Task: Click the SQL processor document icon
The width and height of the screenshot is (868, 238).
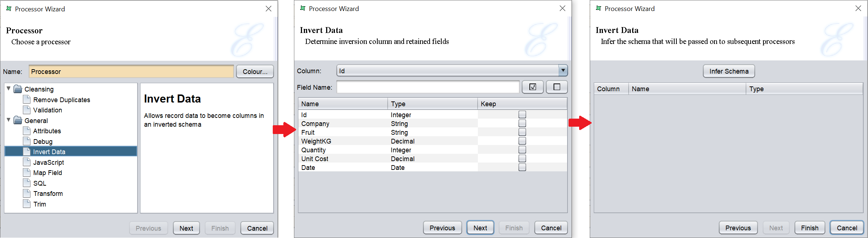Action: [27, 183]
